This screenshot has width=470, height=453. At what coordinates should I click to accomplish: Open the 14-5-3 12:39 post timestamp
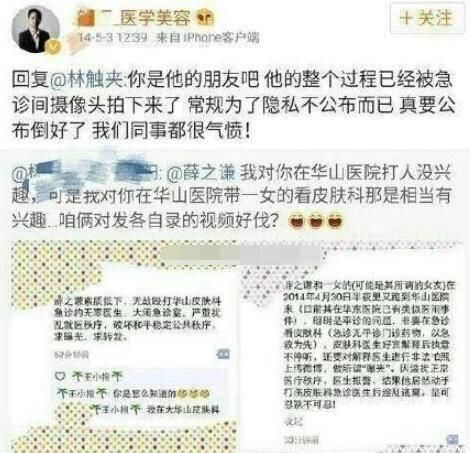coord(113,37)
